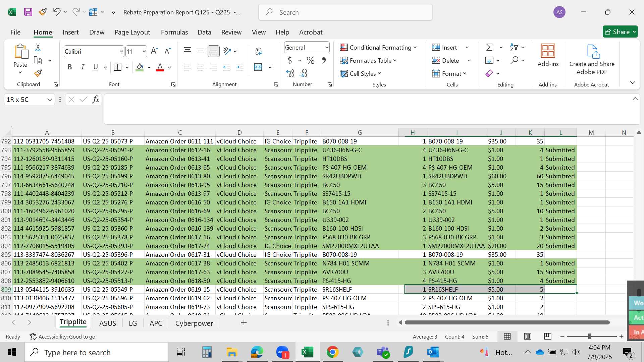Click the Insert Function fx icon
This screenshot has height=362, width=644.
click(96, 100)
